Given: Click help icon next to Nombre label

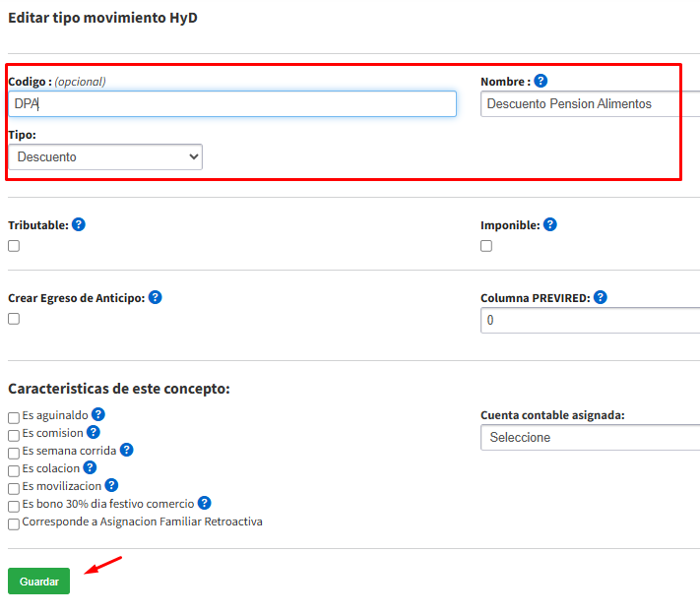Looking at the screenshot, I should click(541, 82).
